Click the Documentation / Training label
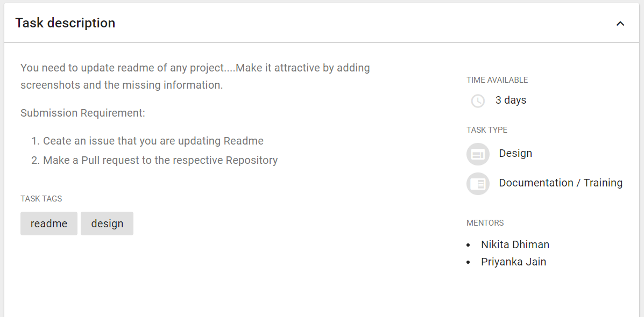 pyautogui.click(x=561, y=183)
